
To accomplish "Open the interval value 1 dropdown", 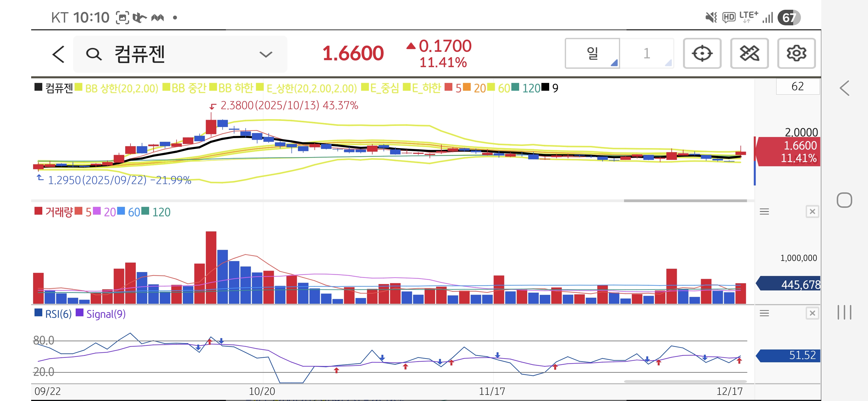I will coord(646,53).
